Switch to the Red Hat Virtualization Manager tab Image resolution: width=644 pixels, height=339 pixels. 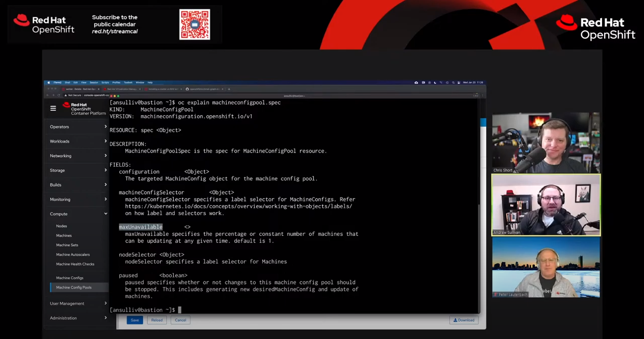coord(122,89)
